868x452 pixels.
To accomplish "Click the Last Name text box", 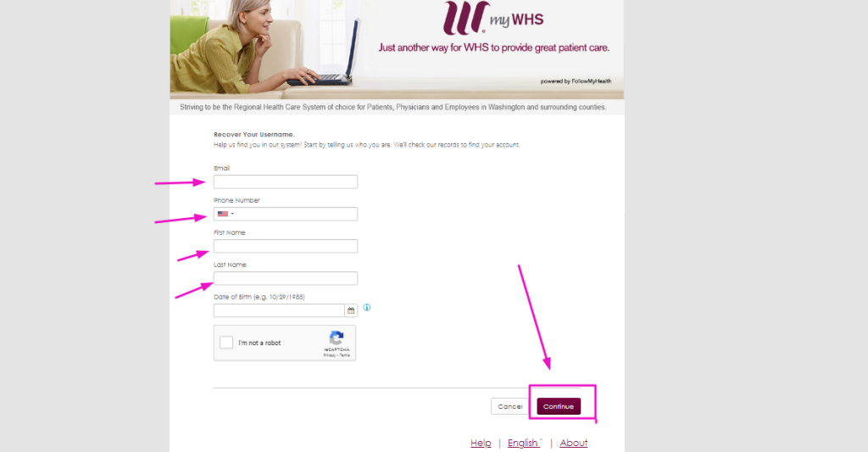I will click(286, 278).
